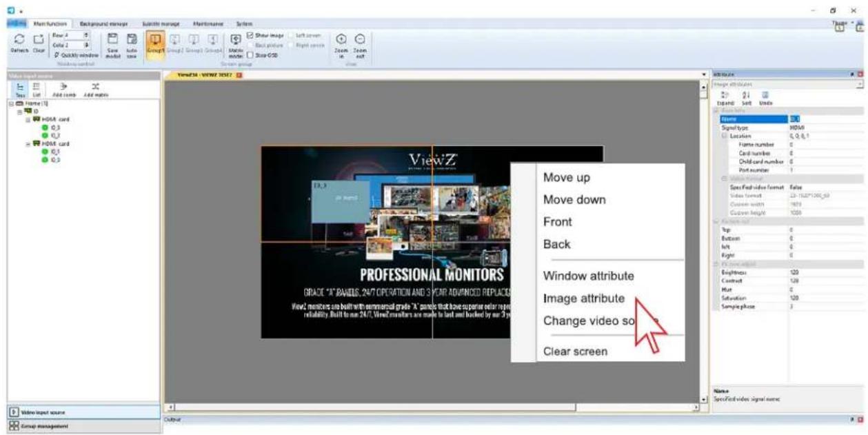The image size is (868, 435).
Task: Collapse the Location property group
Action: point(724,136)
